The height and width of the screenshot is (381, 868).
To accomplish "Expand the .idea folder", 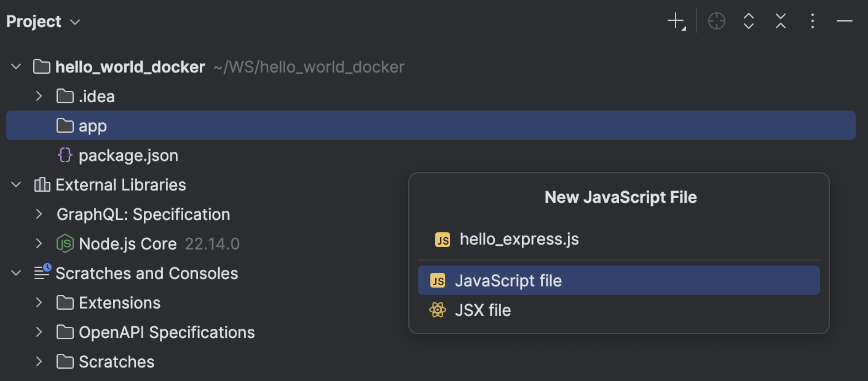I will (39, 96).
